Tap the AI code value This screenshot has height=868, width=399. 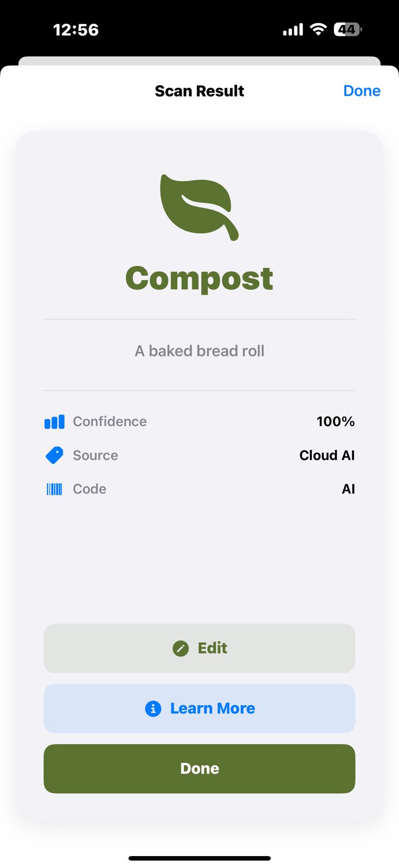click(348, 489)
